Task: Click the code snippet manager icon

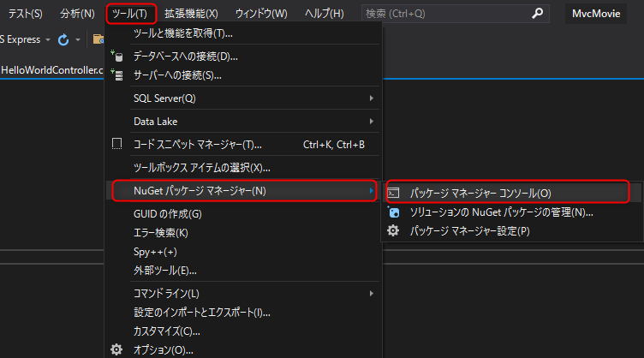Action: pyautogui.click(x=117, y=144)
